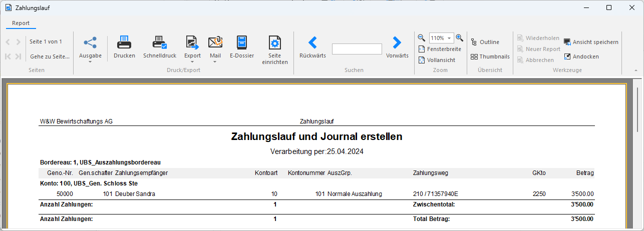The width and height of the screenshot is (644, 231).
Task: Select the Report tab
Action: point(21,23)
